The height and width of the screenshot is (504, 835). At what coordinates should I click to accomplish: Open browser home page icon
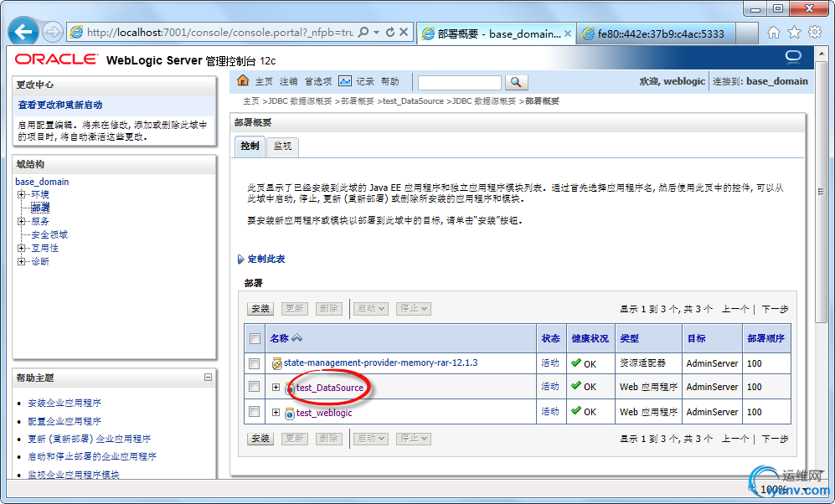click(x=774, y=33)
